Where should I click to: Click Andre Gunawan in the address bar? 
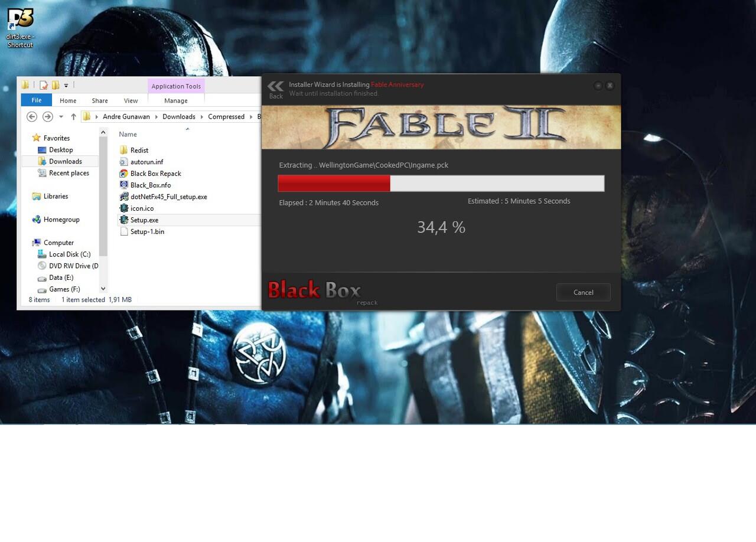click(126, 117)
